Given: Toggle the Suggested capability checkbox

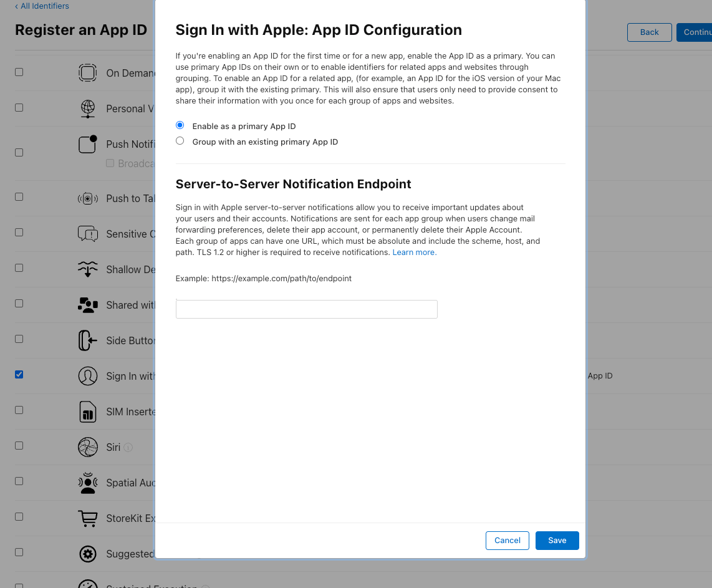Looking at the screenshot, I should (x=19, y=552).
